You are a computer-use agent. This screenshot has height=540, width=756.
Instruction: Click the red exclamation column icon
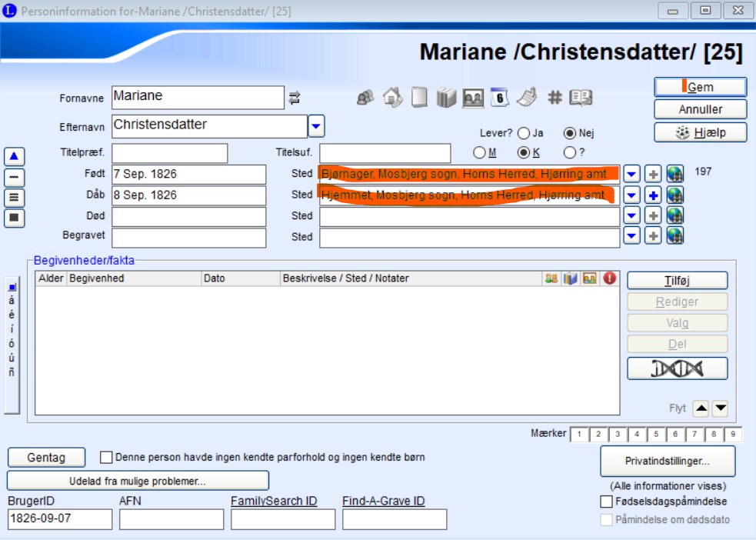609,278
